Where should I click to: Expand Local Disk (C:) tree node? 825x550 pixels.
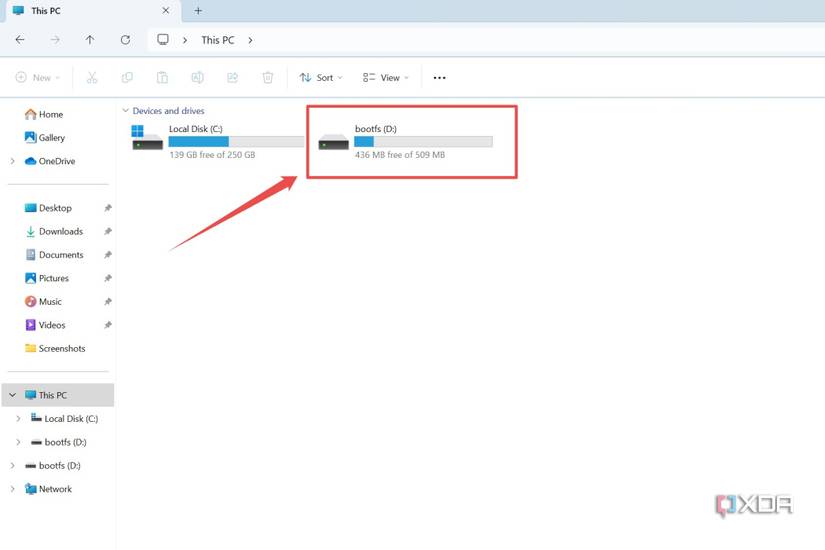coord(18,418)
